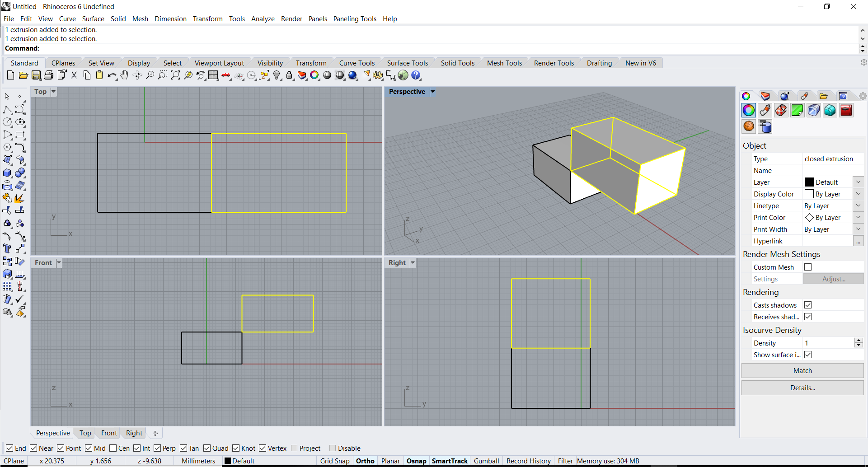The height and width of the screenshot is (467, 868).
Task: Enable the Cen osnap checkbox
Action: point(113,448)
